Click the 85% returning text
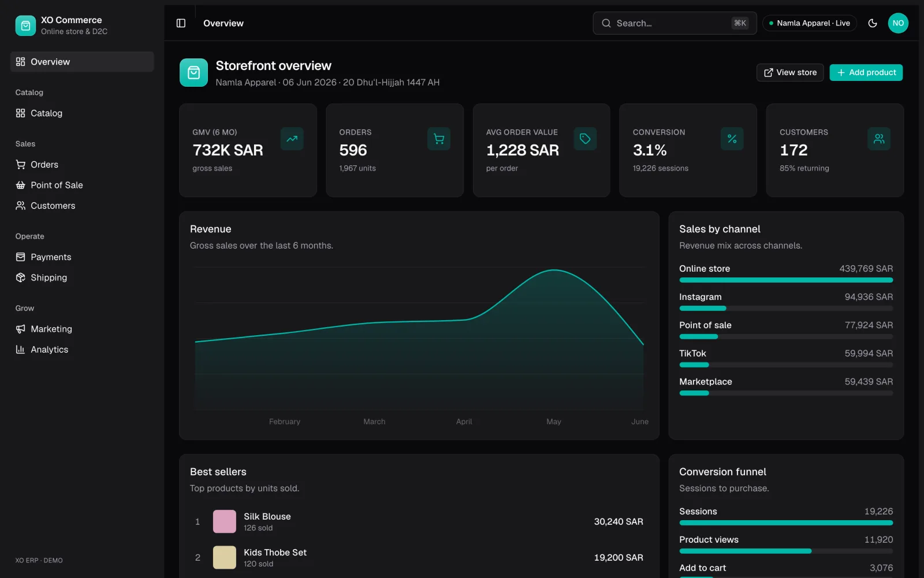924x578 pixels. point(804,168)
